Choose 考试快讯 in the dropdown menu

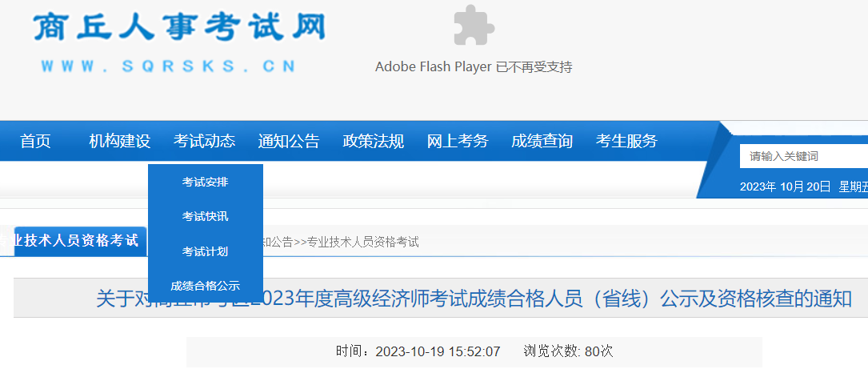[206, 217]
